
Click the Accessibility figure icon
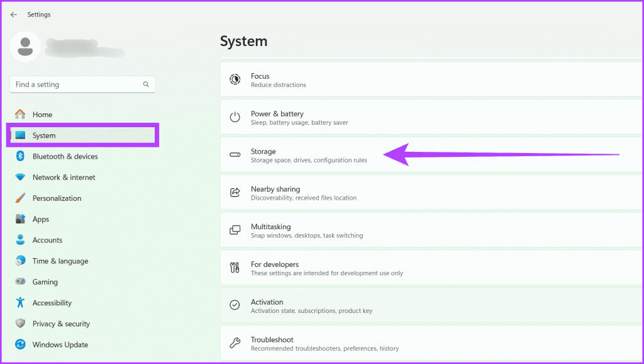(20, 303)
